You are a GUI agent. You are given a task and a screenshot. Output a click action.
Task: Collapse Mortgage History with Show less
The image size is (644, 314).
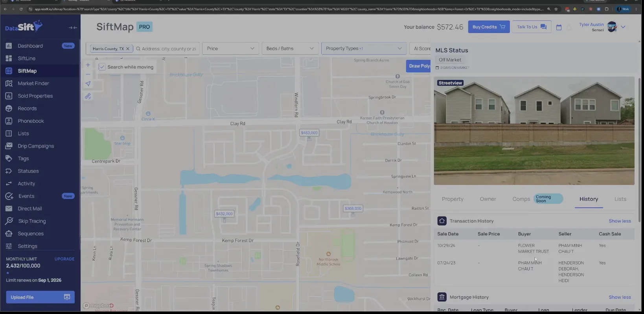(620, 297)
